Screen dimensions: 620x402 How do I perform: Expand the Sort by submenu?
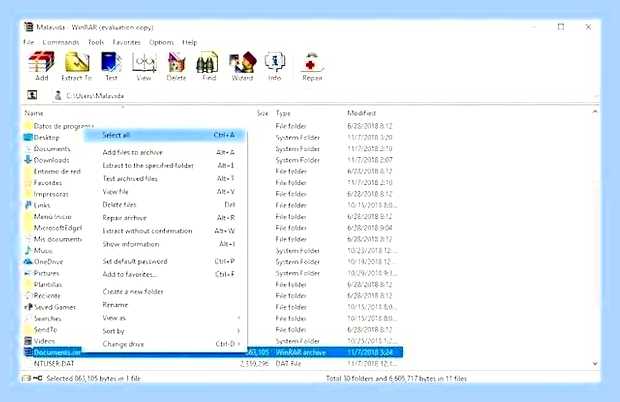click(x=165, y=331)
